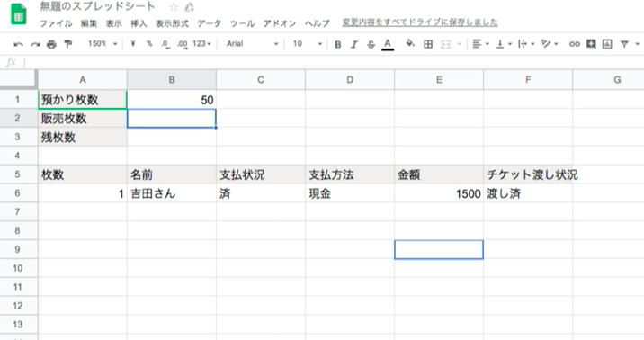The width and height of the screenshot is (644, 340).
Task: Open the 表示 menu
Action: point(113,23)
